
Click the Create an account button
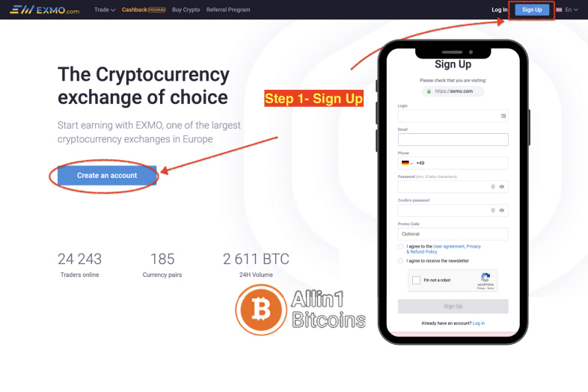click(x=107, y=176)
